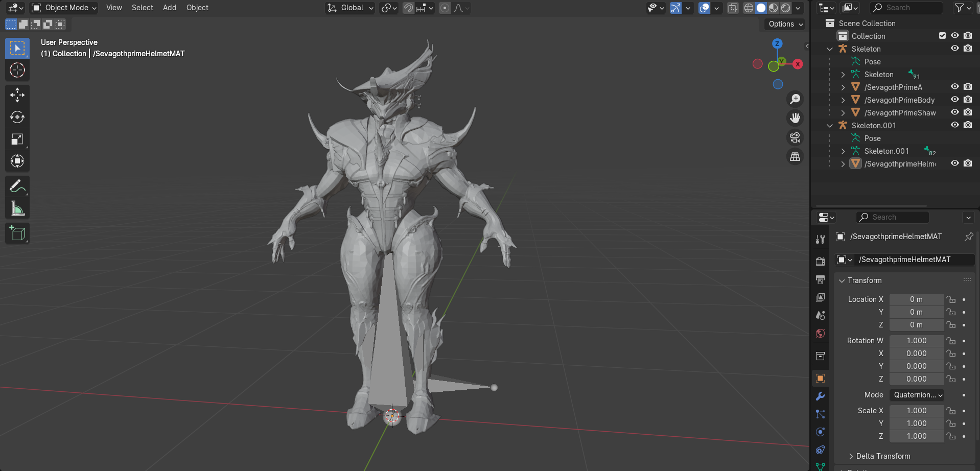The height and width of the screenshot is (471, 980).
Task: Select the /SevagothPrimeShaw outliner item
Action: coord(900,113)
